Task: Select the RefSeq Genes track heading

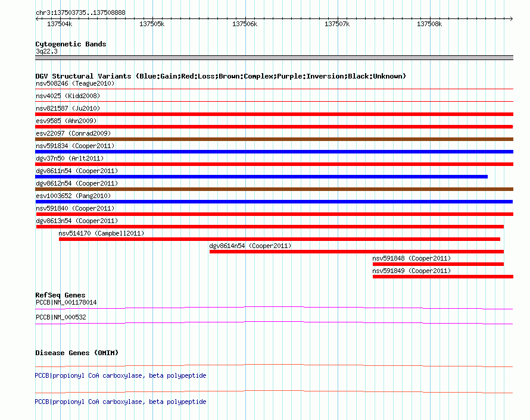Action: point(60,295)
